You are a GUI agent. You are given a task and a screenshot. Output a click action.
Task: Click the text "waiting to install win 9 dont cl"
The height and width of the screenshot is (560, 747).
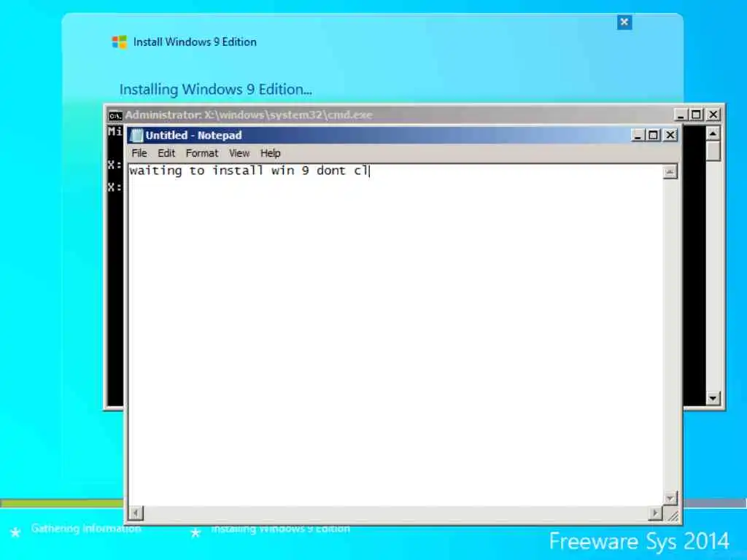249,171
